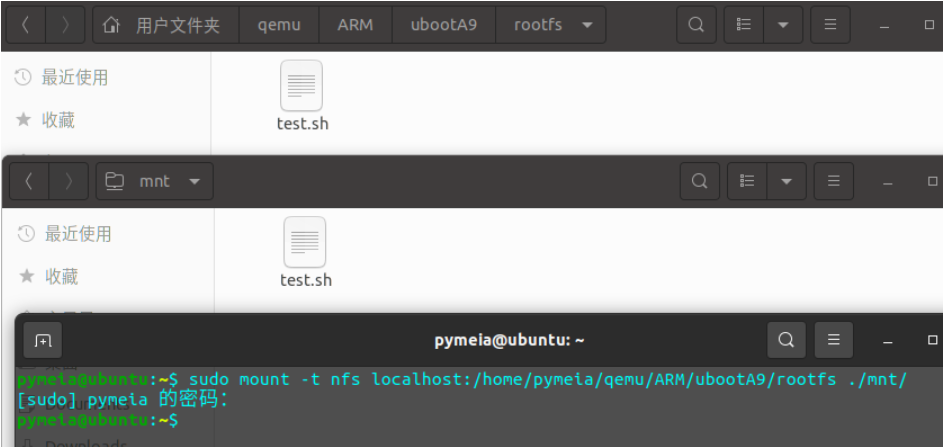
Task: Open hamburger menu in rootfs window
Action: (830, 25)
